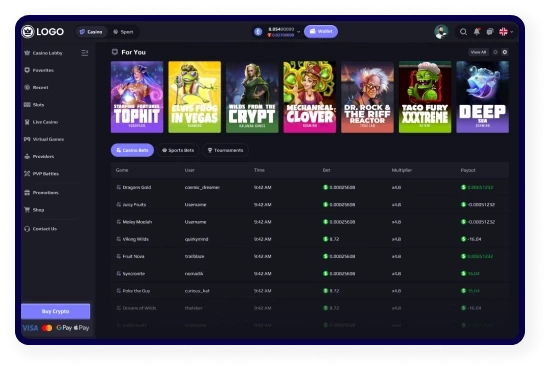Open the notifications bell

tap(477, 32)
